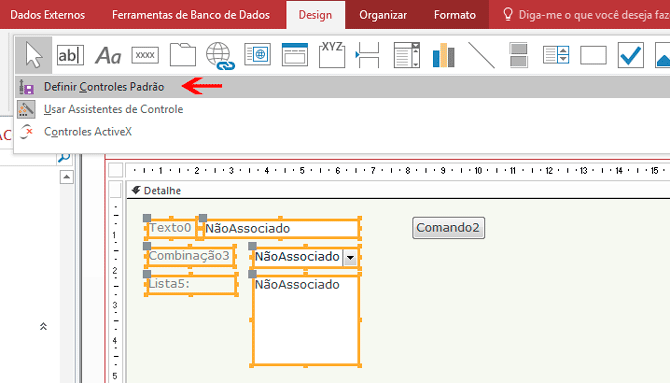The image size is (670, 383).
Task: Select the Rectangle control tool
Action: [593, 55]
